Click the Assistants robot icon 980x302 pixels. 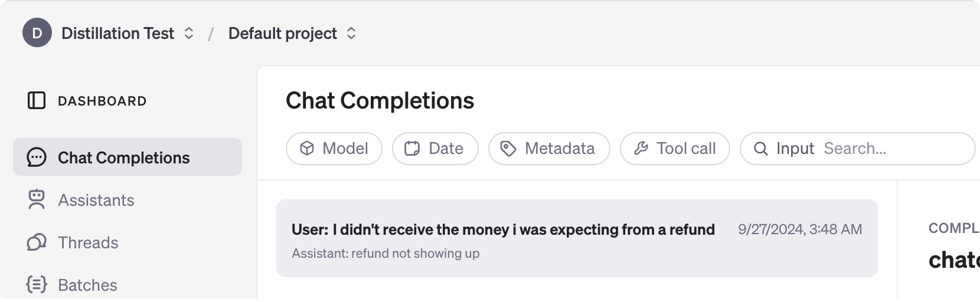pos(37,200)
